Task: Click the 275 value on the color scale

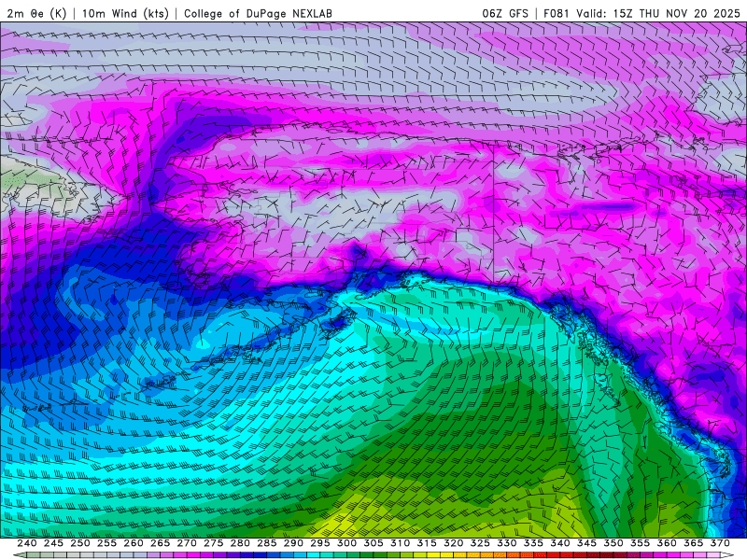Action: tap(214, 543)
